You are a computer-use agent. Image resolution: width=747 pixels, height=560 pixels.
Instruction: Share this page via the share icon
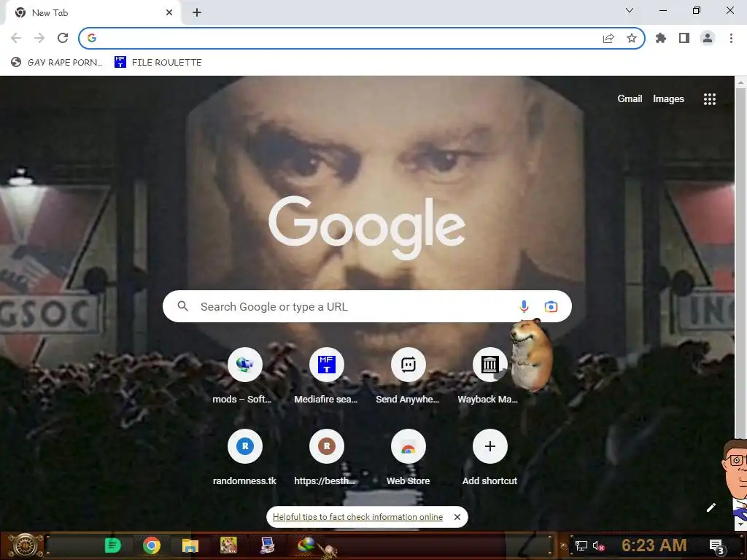[608, 38]
